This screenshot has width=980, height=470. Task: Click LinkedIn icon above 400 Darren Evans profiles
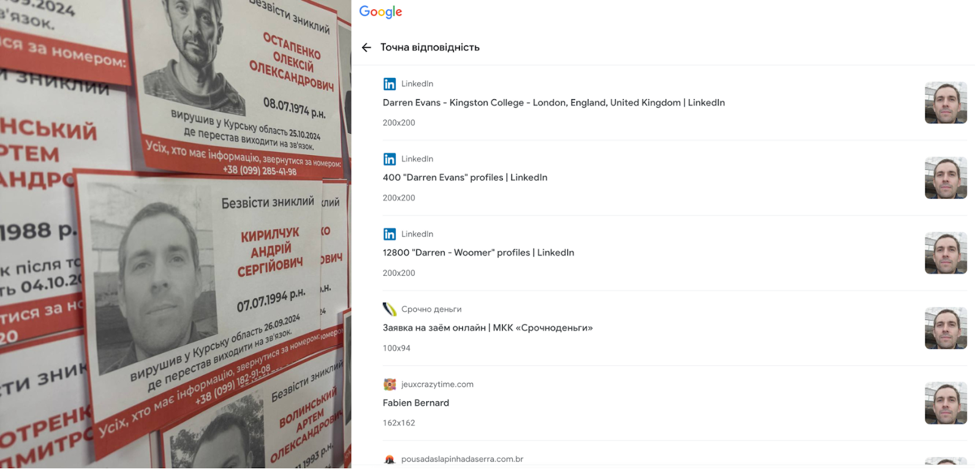click(x=390, y=159)
